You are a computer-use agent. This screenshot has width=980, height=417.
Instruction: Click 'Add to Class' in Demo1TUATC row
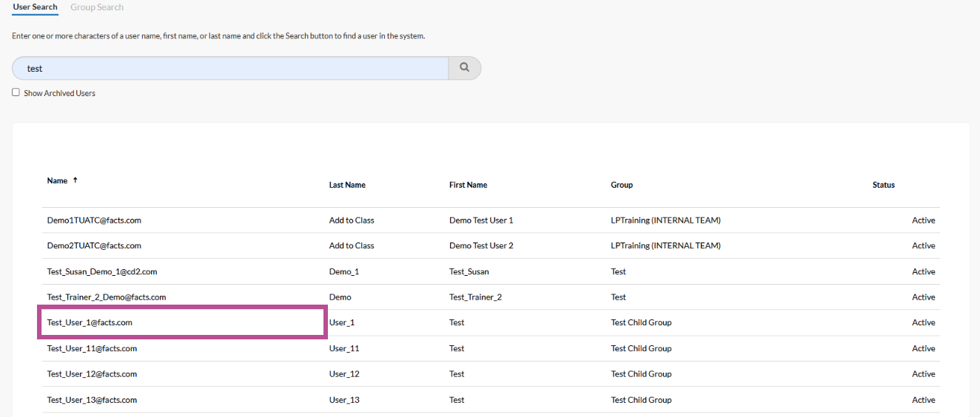(x=352, y=220)
